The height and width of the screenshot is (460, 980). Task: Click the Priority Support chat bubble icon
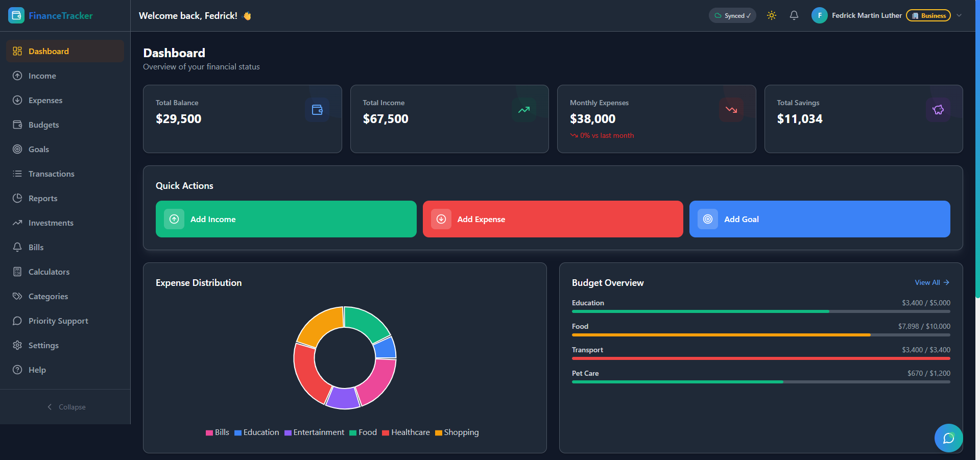17,321
